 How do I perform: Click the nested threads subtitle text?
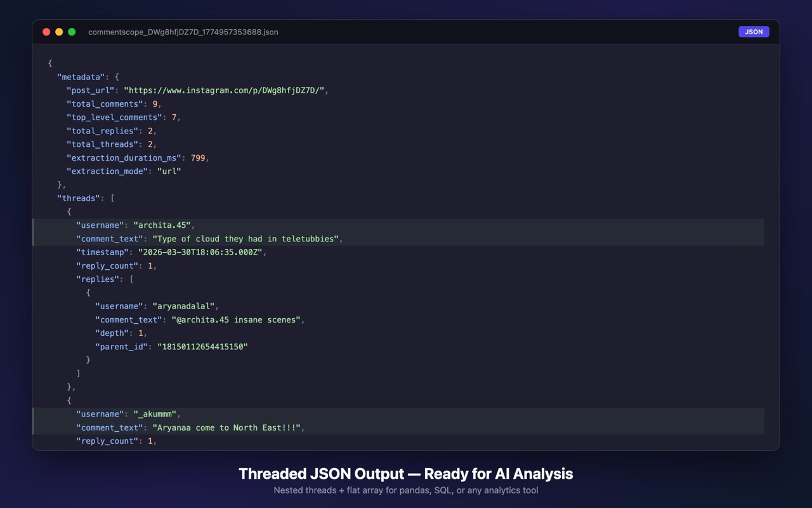click(x=406, y=490)
